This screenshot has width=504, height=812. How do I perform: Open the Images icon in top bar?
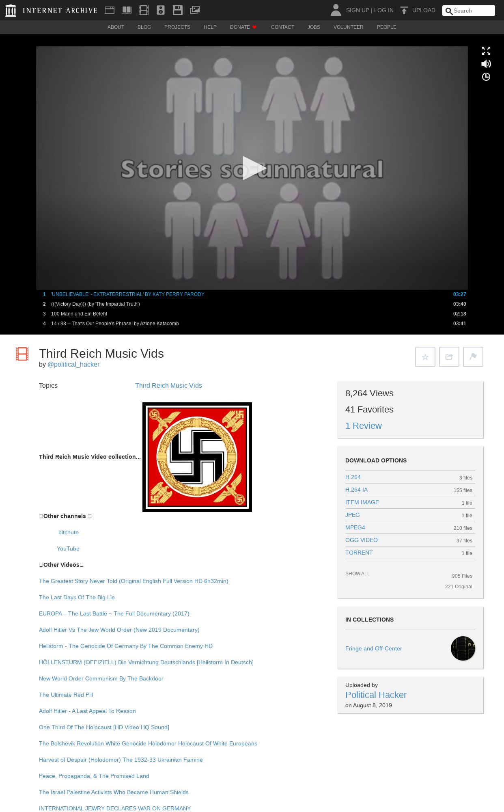195,10
